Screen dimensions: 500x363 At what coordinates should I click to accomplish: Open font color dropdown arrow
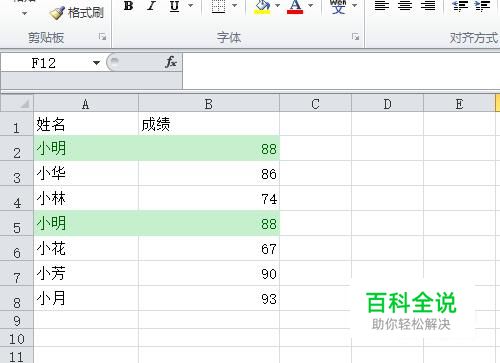(311, 6)
